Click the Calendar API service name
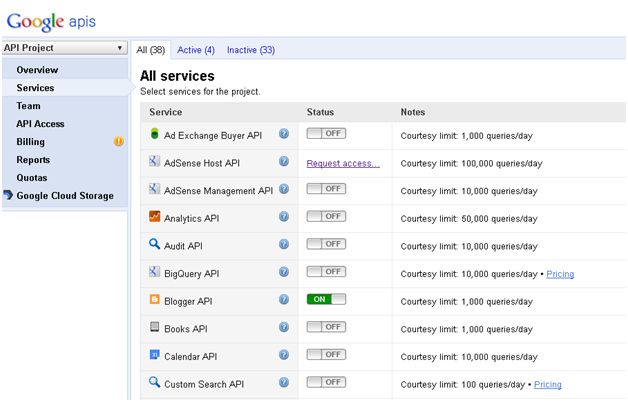The height and width of the screenshot is (402, 628). 190,357
